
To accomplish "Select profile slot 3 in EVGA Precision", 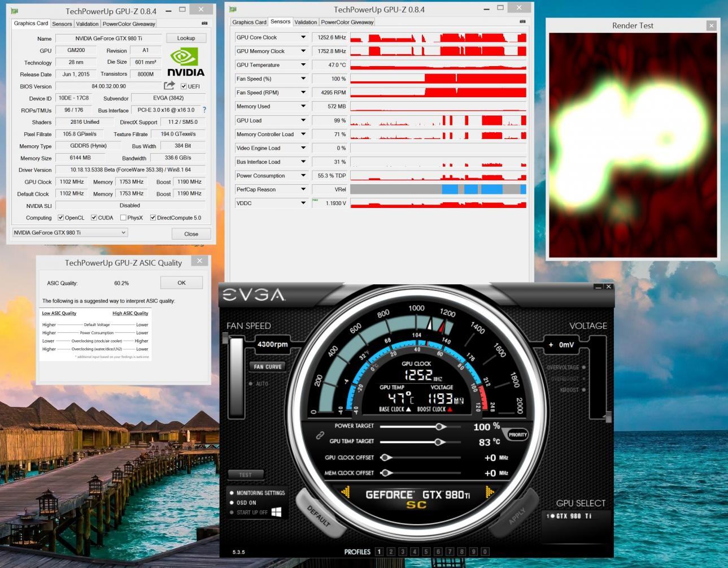I will coord(403,552).
